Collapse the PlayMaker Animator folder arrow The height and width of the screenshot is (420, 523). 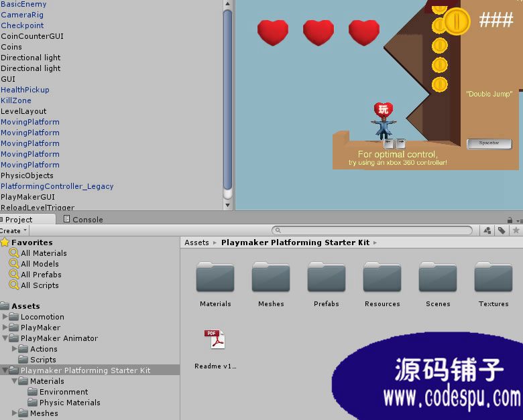5,338
